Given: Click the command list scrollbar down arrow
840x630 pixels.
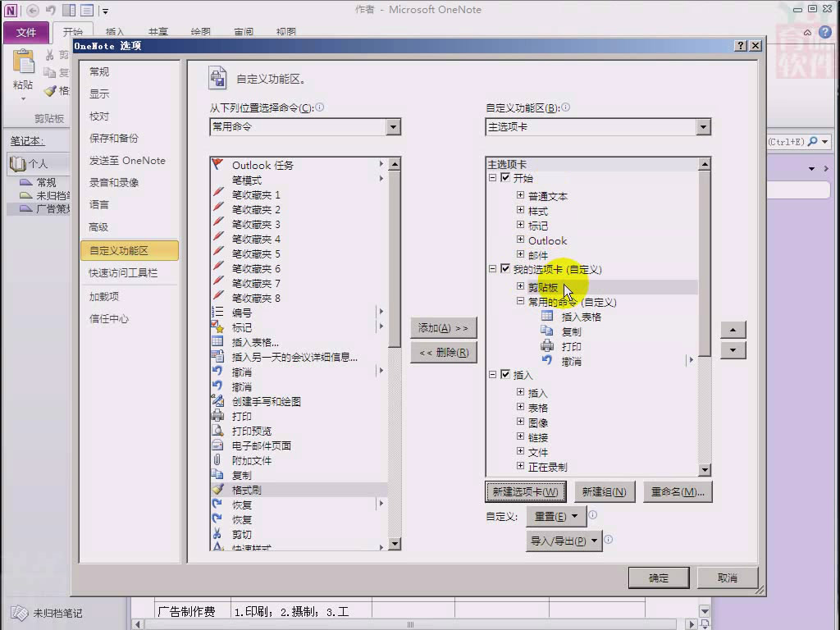Looking at the screenshot, I should pyautogui.click(x=395, y=544).
